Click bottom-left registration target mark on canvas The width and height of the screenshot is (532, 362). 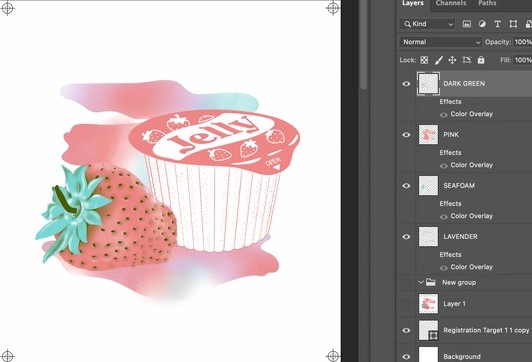coord(7,356)
